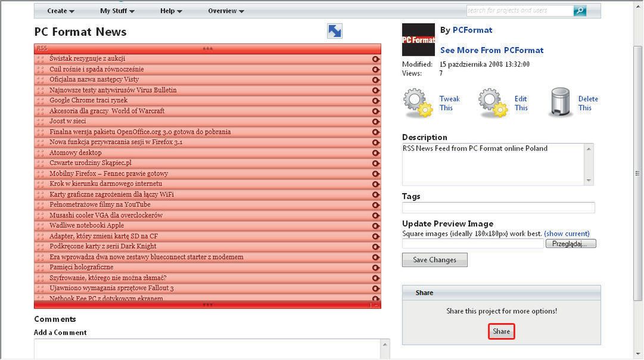Expand arrow for Google Chrome traci rynek
Screen dimensions: 644x360
coord(375,101)
